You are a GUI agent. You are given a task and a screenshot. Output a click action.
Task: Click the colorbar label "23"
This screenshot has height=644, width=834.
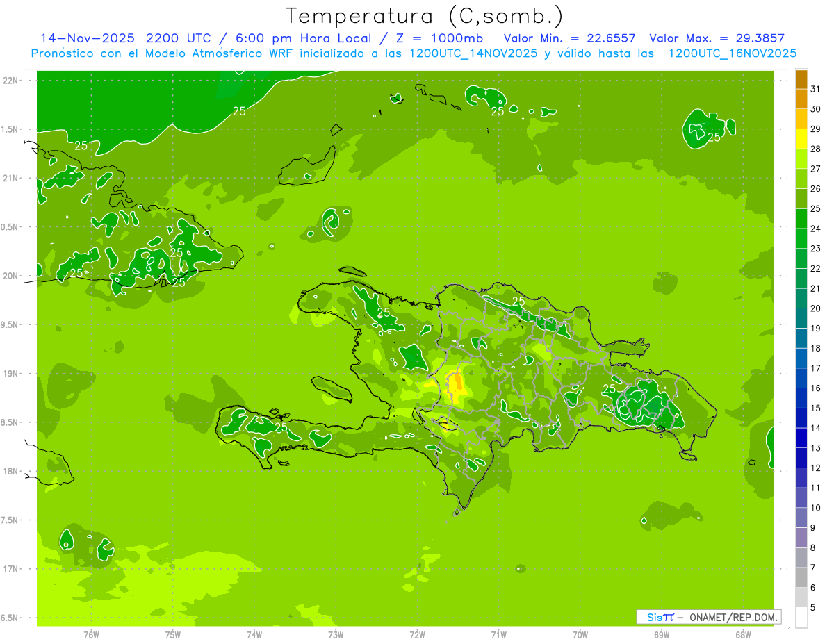[x=816, y=249]
